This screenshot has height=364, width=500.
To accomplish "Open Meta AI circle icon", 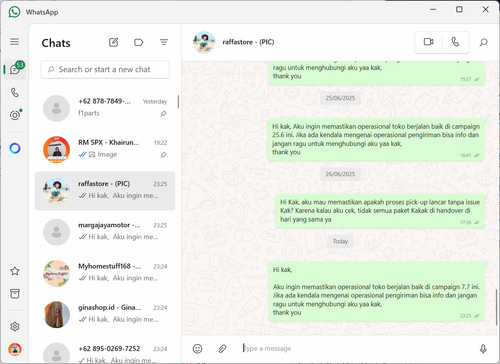I will [15, 148].
